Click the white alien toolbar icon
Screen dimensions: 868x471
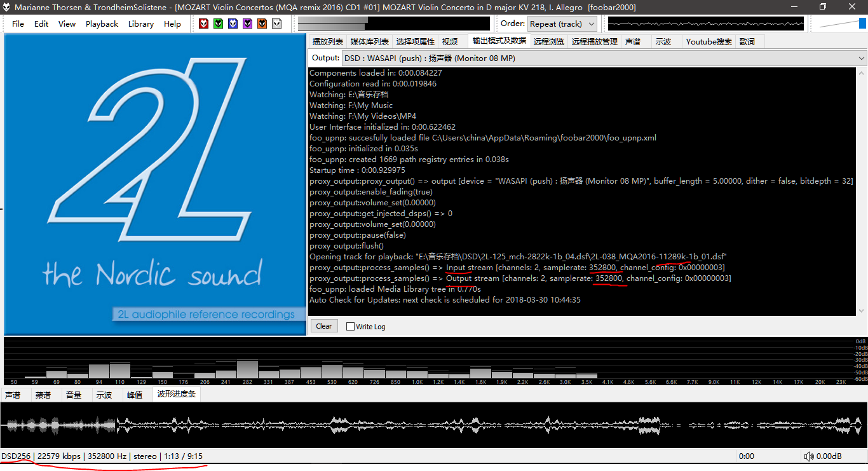(x=276, y=24)
